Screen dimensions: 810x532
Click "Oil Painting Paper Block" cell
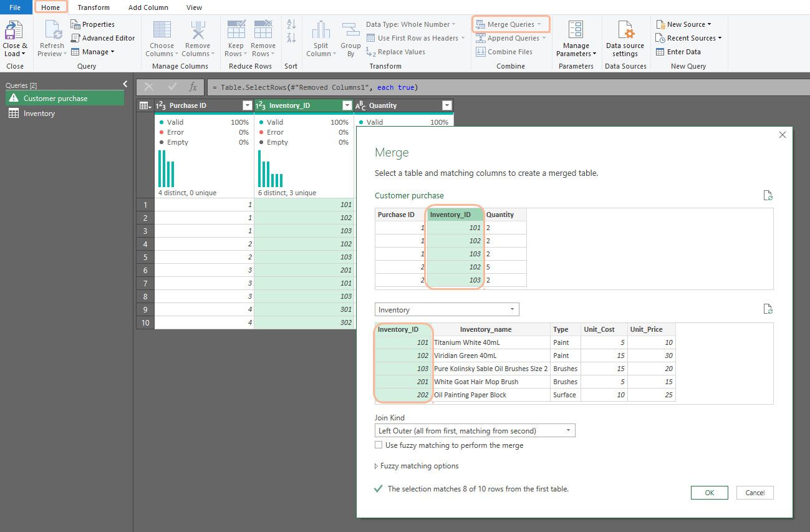[x=491, y=395]
